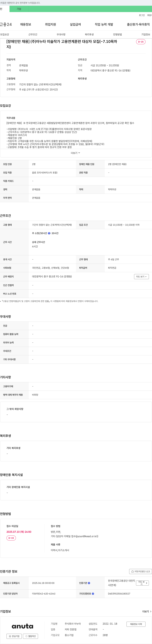Click the D-15 badge beside the job title

(x=141, y=42)
